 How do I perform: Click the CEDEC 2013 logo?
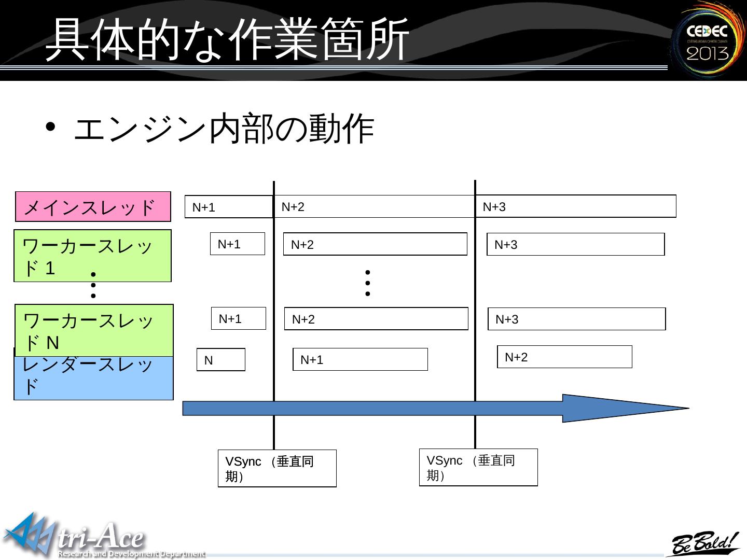coord(708,40)
